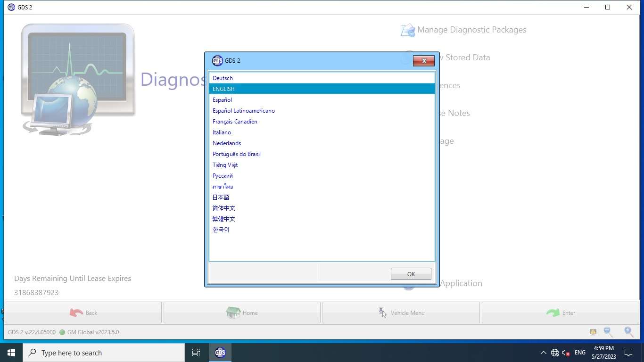Select Русский language option
Viewport: 644px width, 362px height.
[x=223, y=176]
